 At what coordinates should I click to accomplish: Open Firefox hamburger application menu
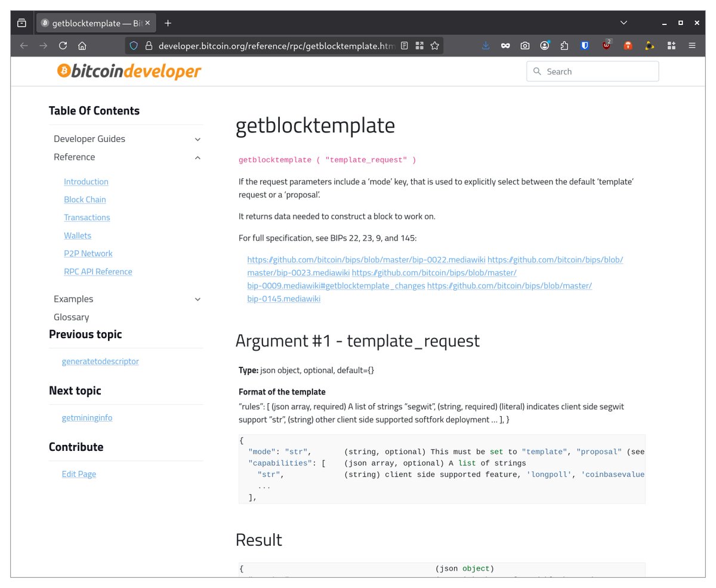[692, 45]
